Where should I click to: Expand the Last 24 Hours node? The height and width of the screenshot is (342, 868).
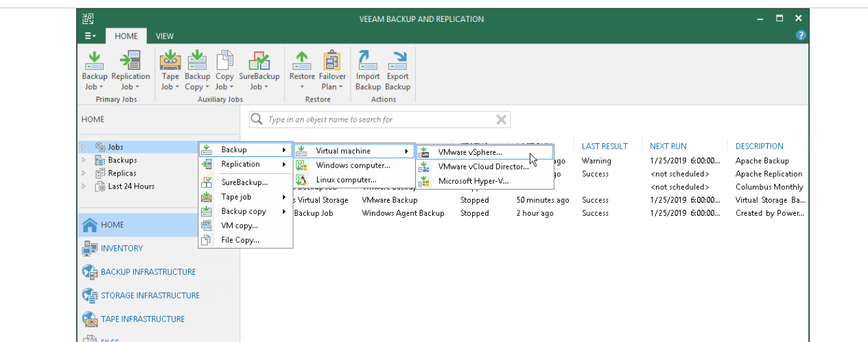[x=84, y=186]
